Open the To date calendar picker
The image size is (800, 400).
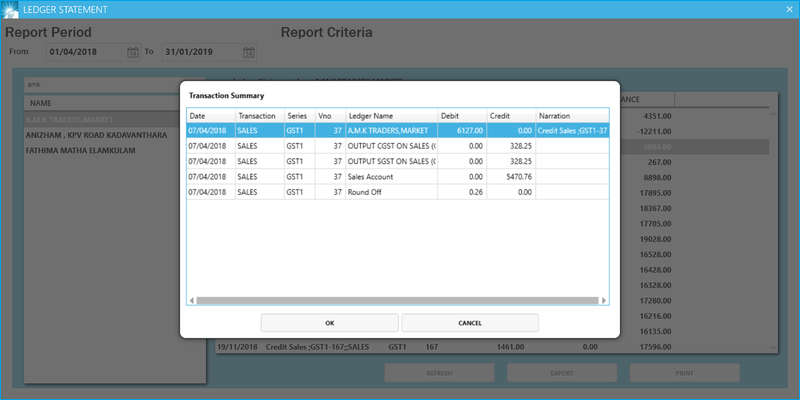(249, 52)
